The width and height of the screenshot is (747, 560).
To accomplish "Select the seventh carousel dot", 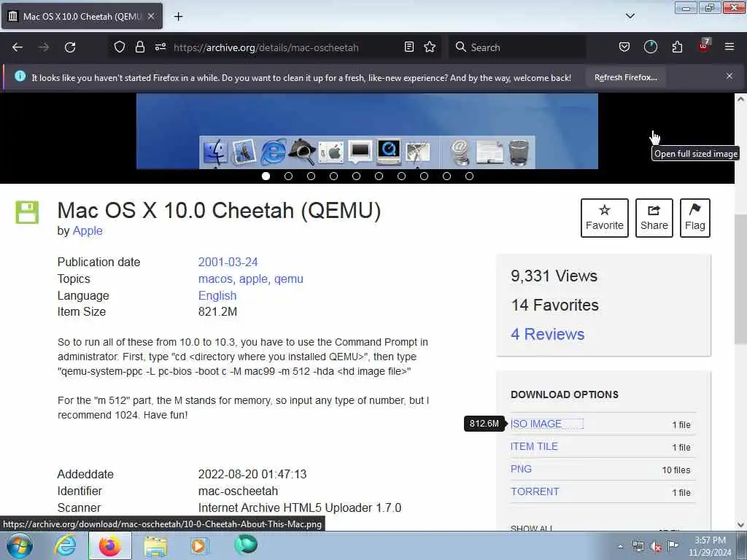I will pyautogui.click(x=402, y=176).
